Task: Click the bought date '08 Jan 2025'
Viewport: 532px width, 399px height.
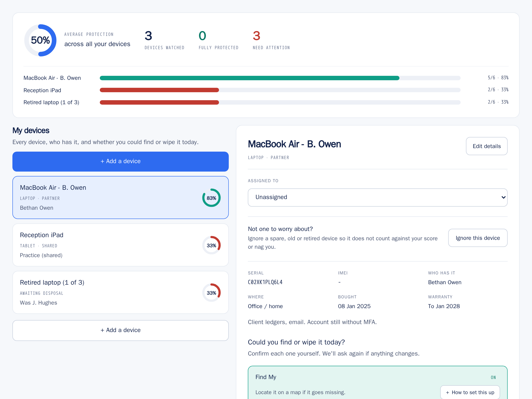Action: [354, 306]
